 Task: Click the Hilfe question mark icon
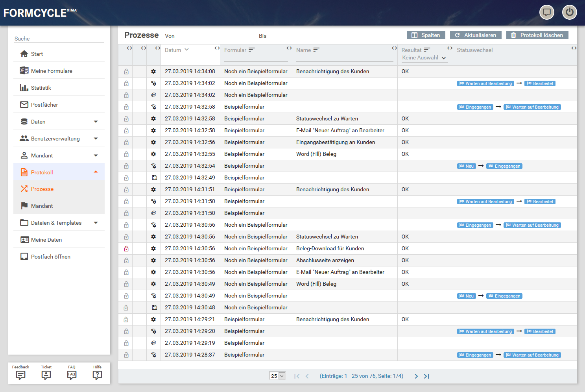[97, 375]
